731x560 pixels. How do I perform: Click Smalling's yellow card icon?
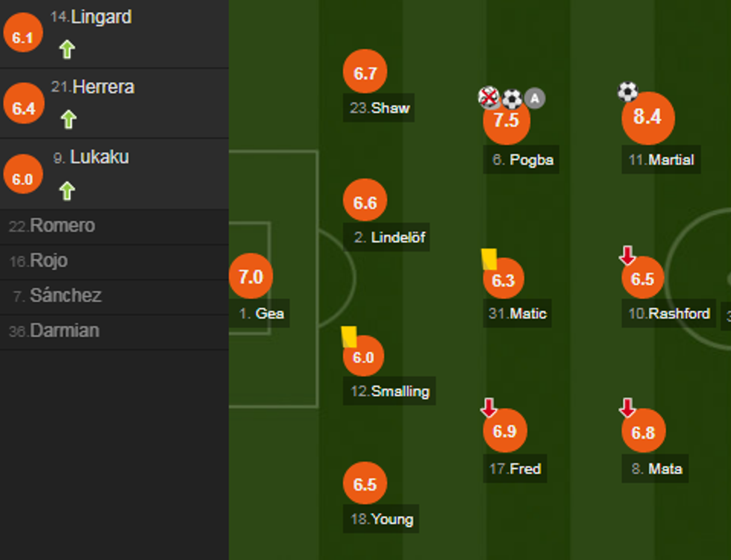(x=349, y=336)
